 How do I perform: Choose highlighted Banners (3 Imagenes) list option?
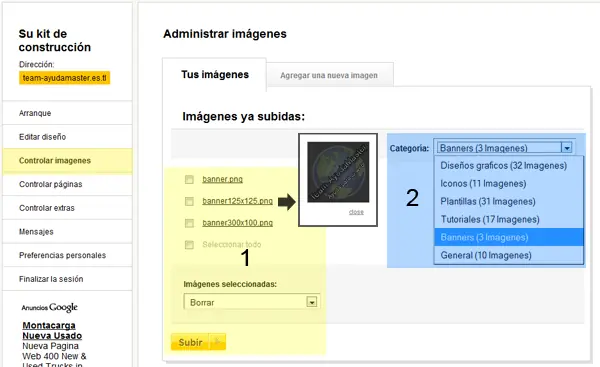click(509, 237)
